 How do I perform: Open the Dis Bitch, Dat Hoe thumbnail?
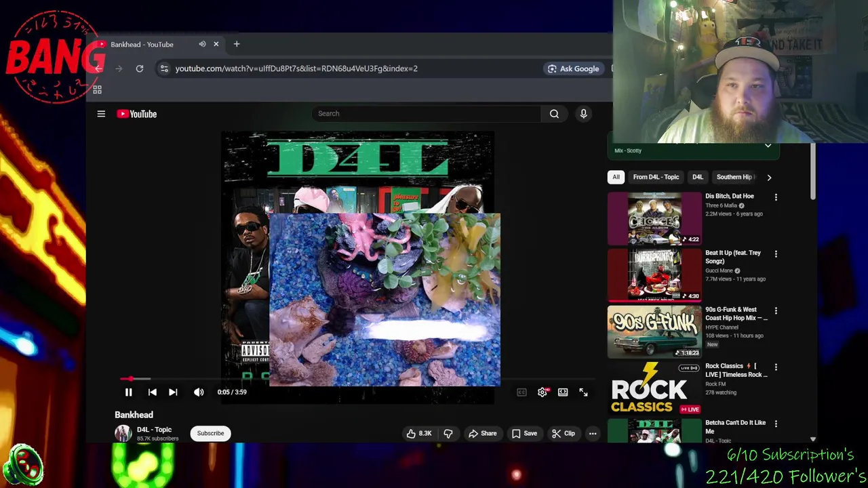point(654,218)
